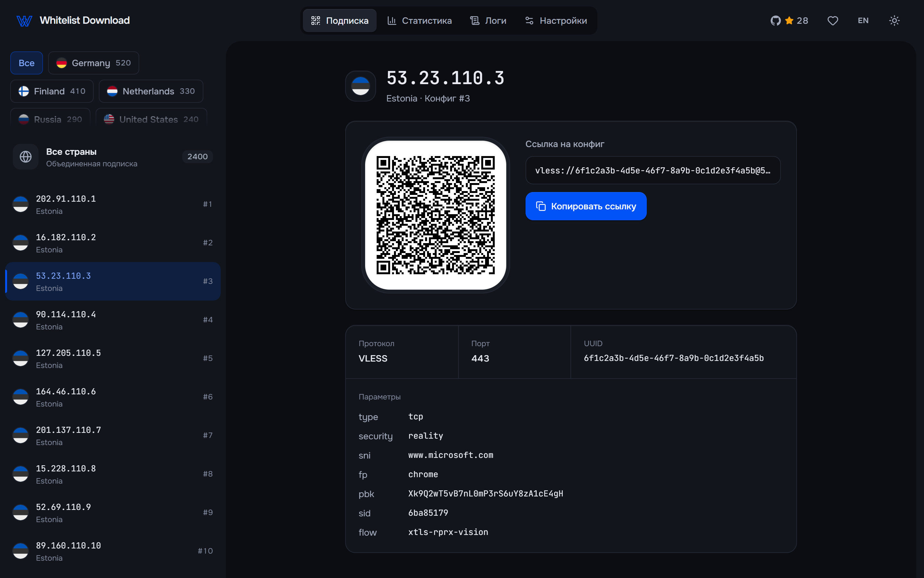Select Все страны combined subscription
924x578 pixels.
113,157
